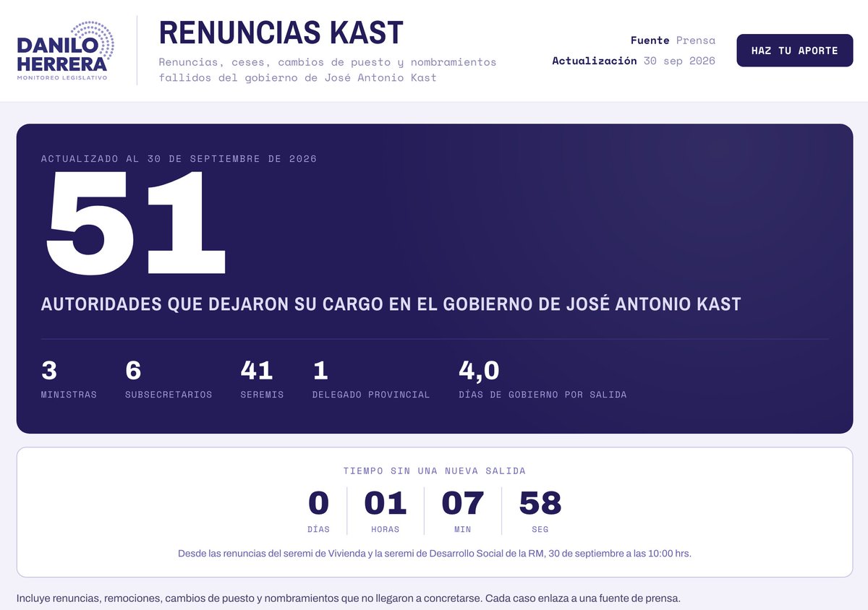
Task: Click the 58 SEG timer value
Action: coord(540,510)
